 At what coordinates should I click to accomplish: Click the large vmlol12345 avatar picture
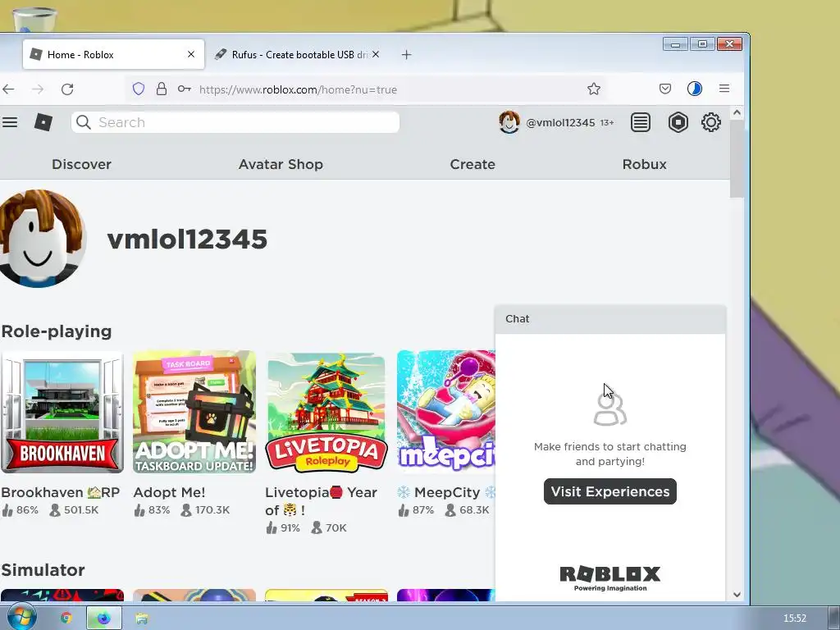click(x=41, y=239)
